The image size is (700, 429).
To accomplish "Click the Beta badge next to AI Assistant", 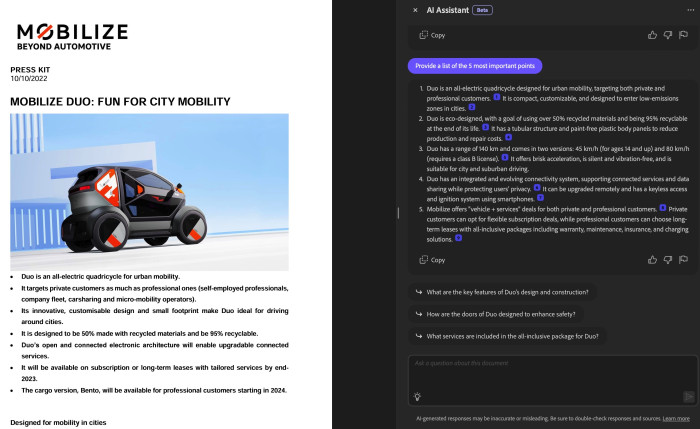I will pyautogui.click(x=483, y=10).
